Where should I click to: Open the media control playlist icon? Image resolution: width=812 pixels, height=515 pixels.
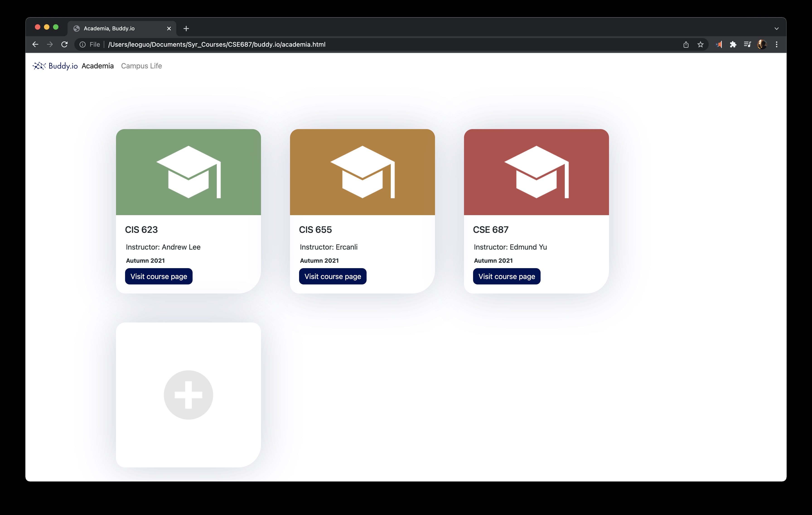tap(747, 44)
